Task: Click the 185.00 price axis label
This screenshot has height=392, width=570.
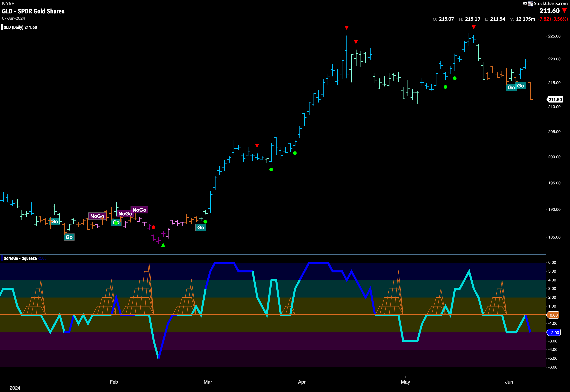Action: 554,237
